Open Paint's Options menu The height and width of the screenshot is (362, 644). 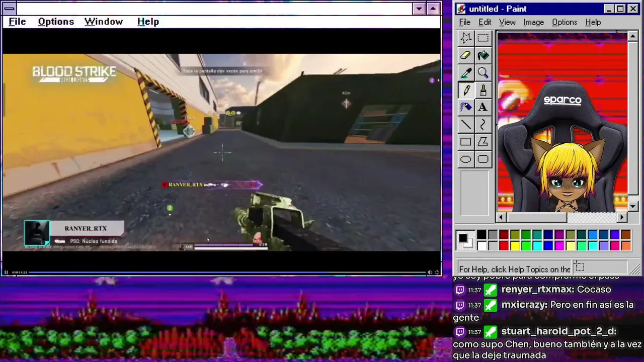tap(565, 22)
